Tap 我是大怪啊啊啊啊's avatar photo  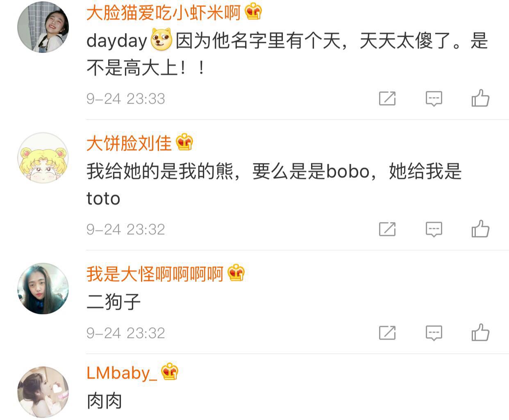[x=43, y=288]
